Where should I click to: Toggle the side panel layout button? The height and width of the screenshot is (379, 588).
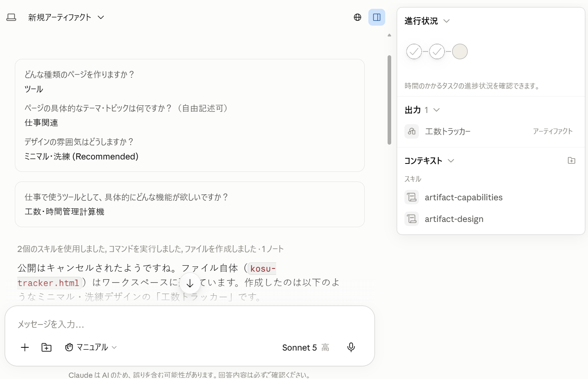377,17
